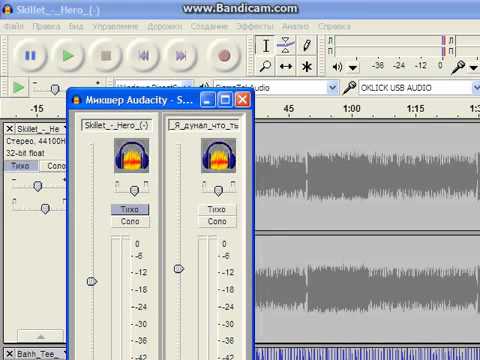Open the Эффекты menu
Screen dimensions: 480x360
pyautogui.click(x=255, y=27)
